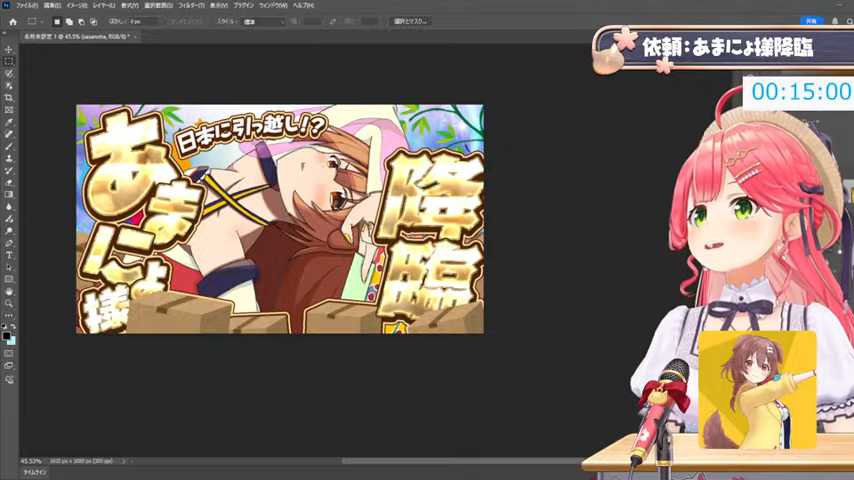
Task: Reset to default foreground and background colors
Action: (4, 326)
